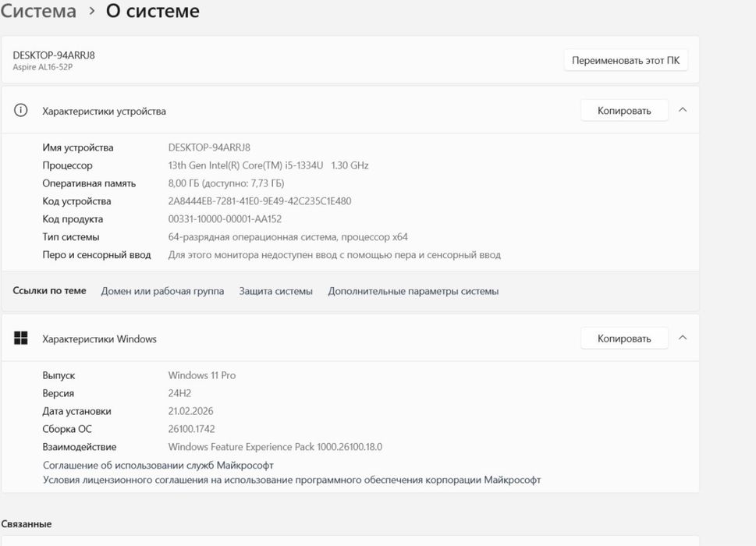Image resolution: width=756 pixels, height=546 pixels.
Task: Click the Имя устройства value DESKTOP-94ARRJ8
Action: click(x=209, y=147)
